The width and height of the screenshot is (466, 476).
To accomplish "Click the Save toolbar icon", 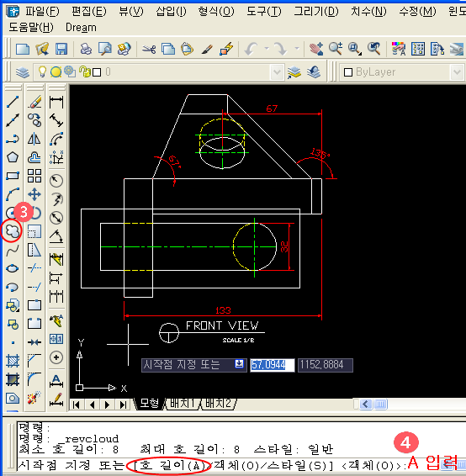I will pyautogui.click(x=61, y=49).
